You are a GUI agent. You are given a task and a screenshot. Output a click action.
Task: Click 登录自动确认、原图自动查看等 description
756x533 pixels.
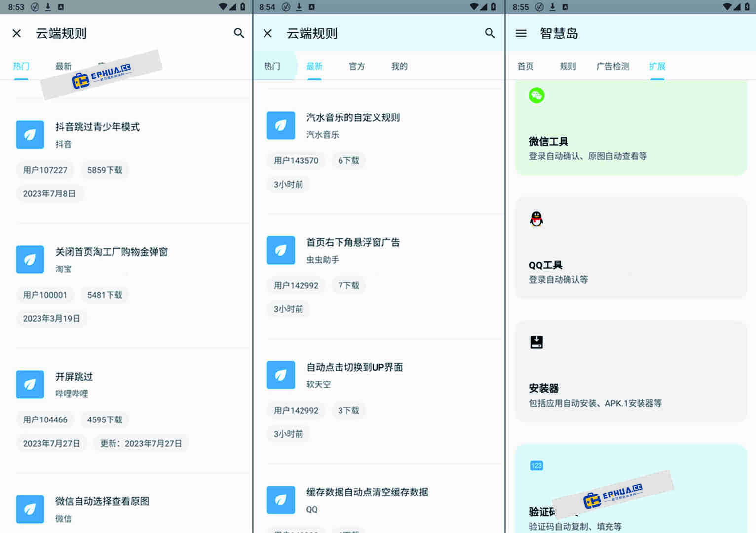point(588,156)
